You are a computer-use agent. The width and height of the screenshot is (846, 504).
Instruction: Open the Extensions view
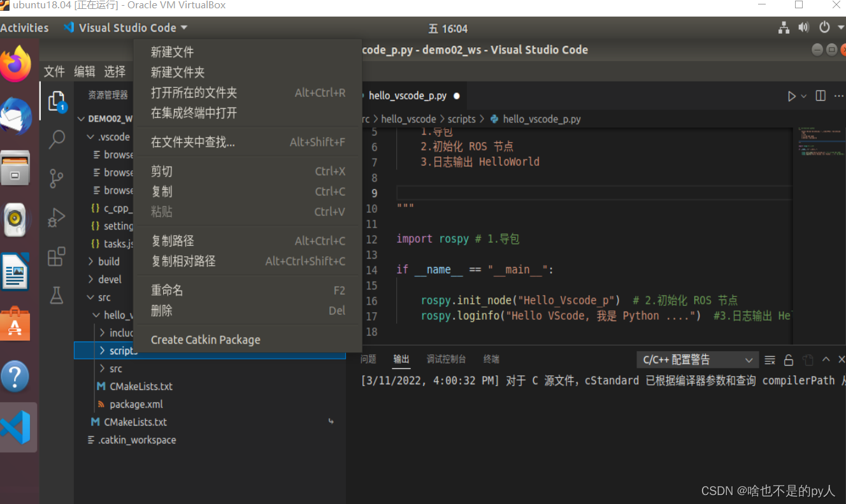coord(59,254)
